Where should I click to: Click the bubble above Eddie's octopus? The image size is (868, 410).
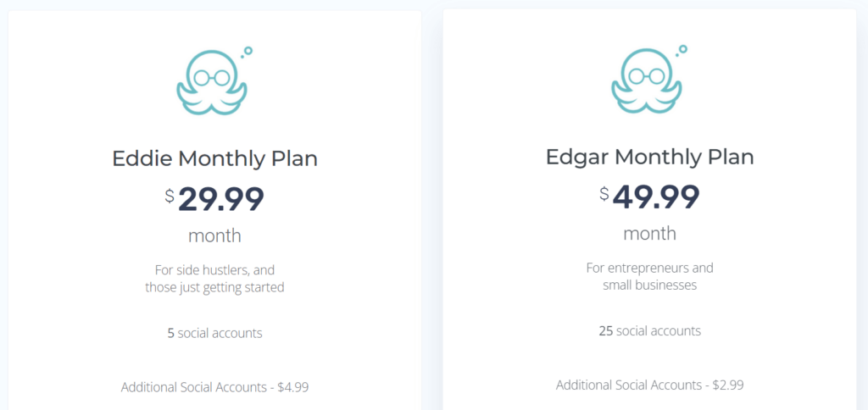248,50
